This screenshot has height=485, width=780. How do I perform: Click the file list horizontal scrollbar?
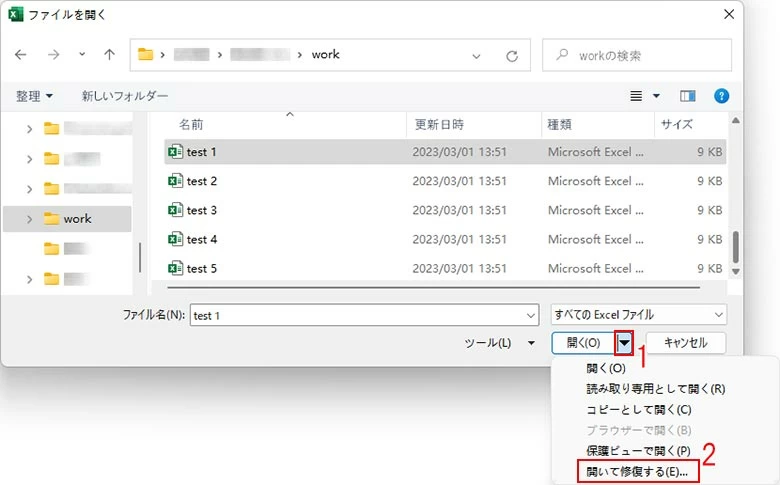click(433, 288)
